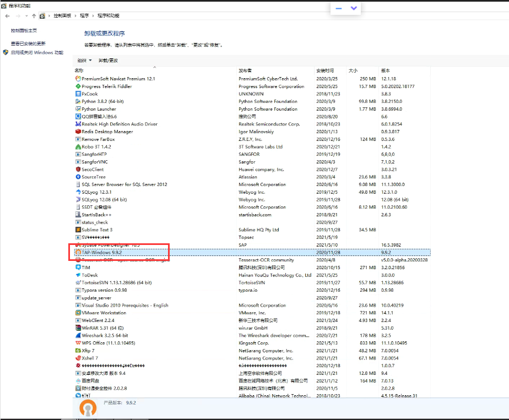Select the status_check entry

click(252, 222)
